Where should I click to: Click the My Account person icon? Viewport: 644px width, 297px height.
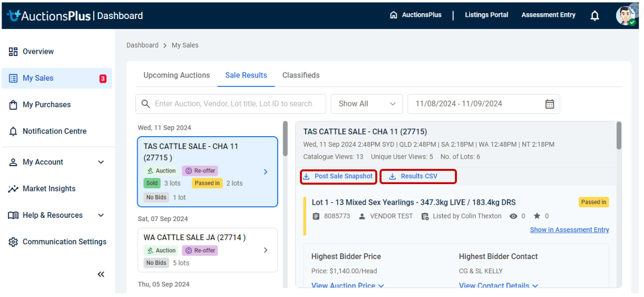[x=13, y=162]
